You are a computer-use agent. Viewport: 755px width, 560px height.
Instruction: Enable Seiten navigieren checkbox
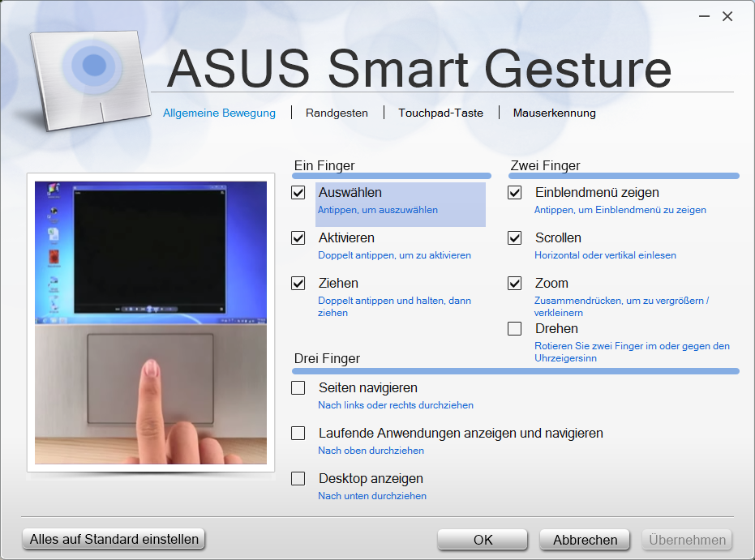(x=298, y=387)
